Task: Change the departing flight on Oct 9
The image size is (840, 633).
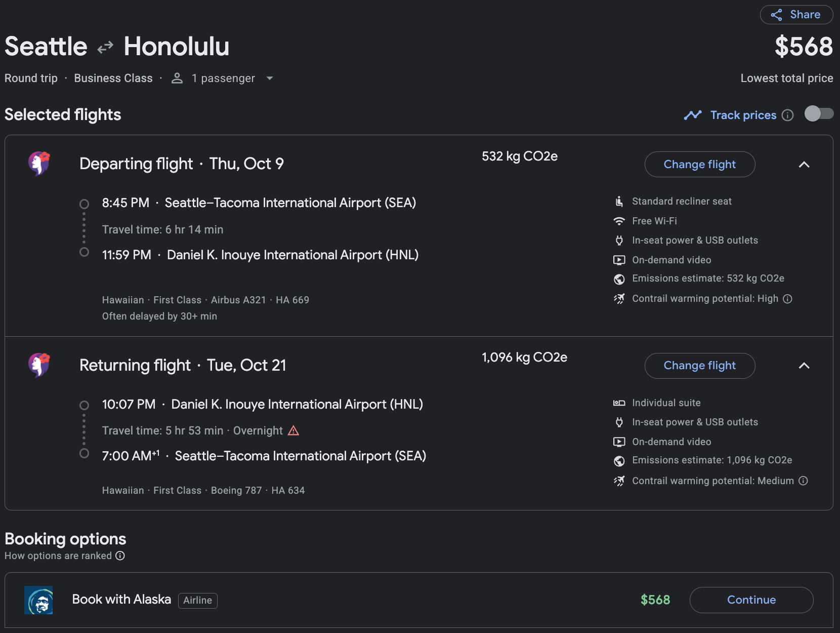Action: (700, 165)
